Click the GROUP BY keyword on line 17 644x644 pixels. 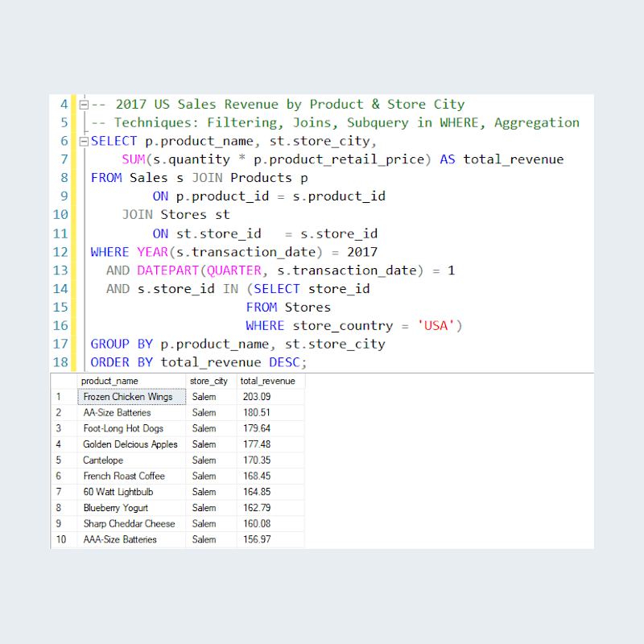tap(122, 345)
